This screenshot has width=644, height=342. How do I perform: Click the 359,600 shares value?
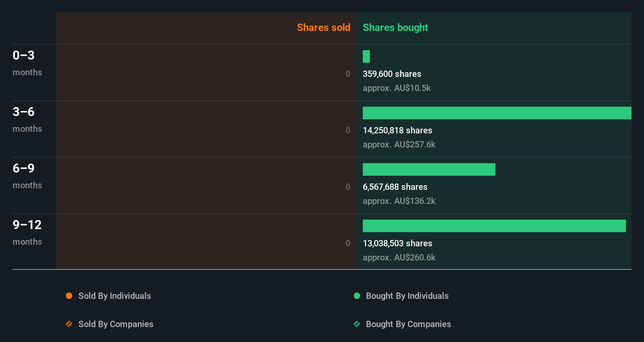point(392,74)
